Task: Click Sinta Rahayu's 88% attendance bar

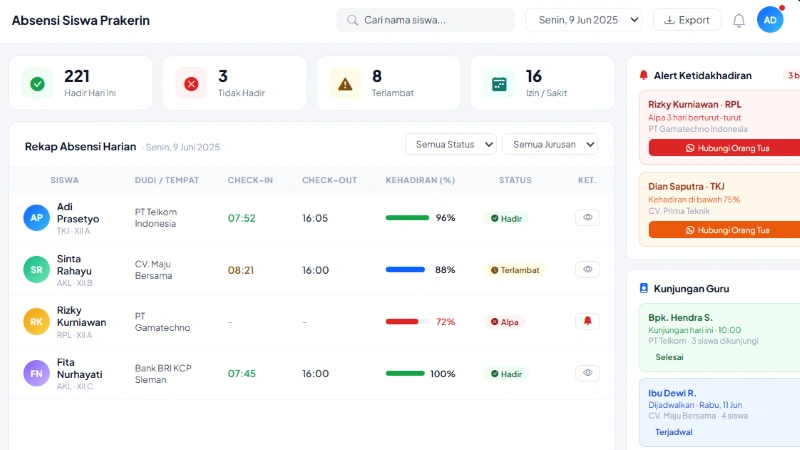Action: coord(406,269)
